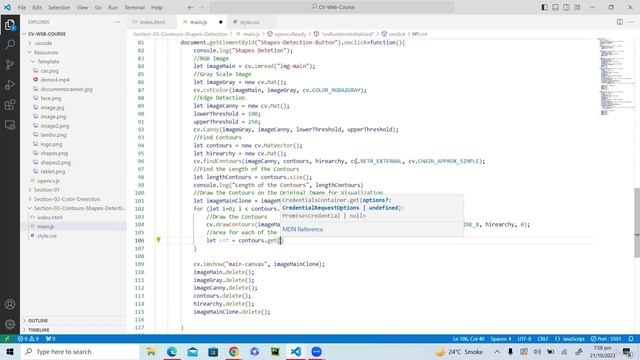Viewport: 640px width, 360px height.
Task: Open editor More Actions ellipsis
Action: point(631,22)
